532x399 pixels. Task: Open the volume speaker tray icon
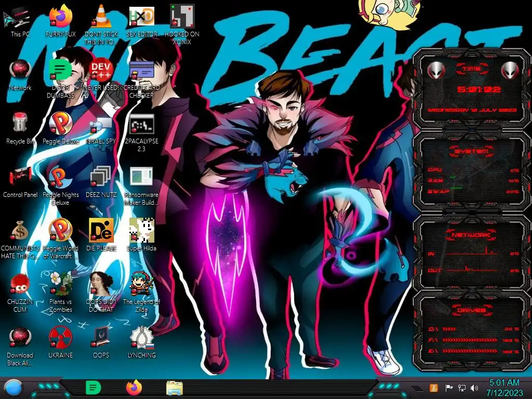point(474,388)
